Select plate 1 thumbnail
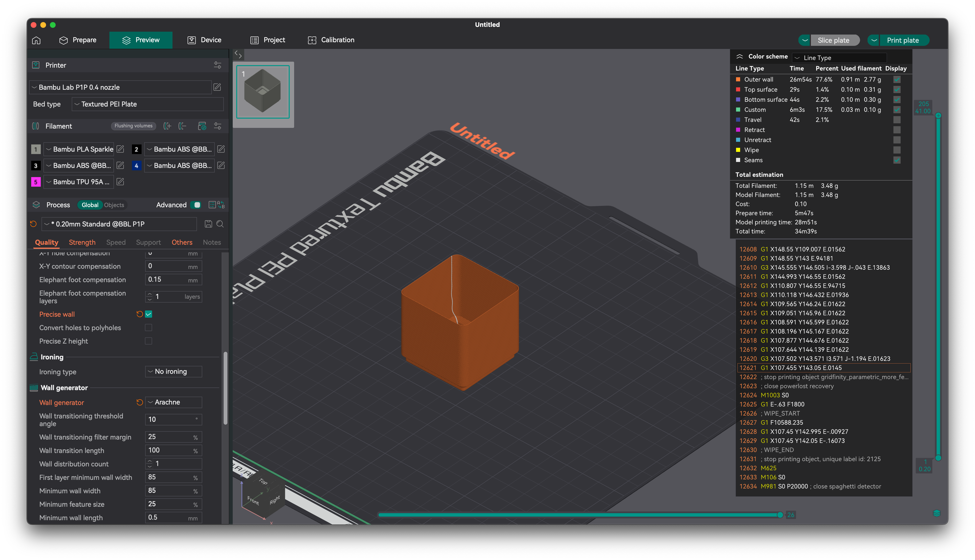The image size is (975, 560). click(263, 92)
